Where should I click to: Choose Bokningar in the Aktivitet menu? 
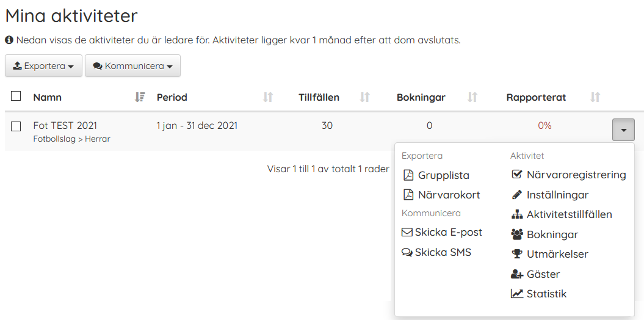[552, 235]
